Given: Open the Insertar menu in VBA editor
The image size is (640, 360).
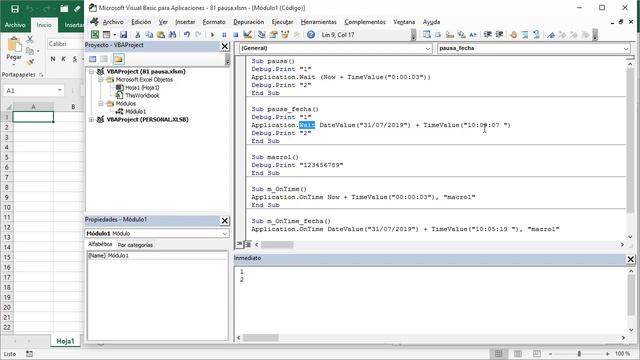Looking at the screenshot, I should [x=185, y=22].
